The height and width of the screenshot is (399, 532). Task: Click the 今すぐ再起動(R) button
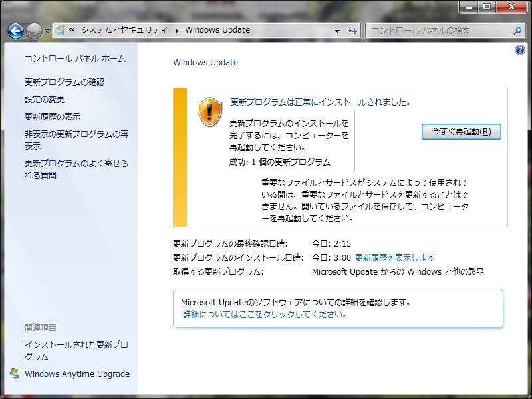coord(461,132)
